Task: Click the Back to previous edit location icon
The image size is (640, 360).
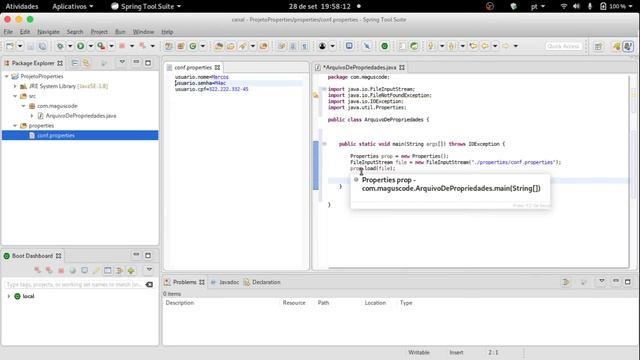Action: click(473, 46)
